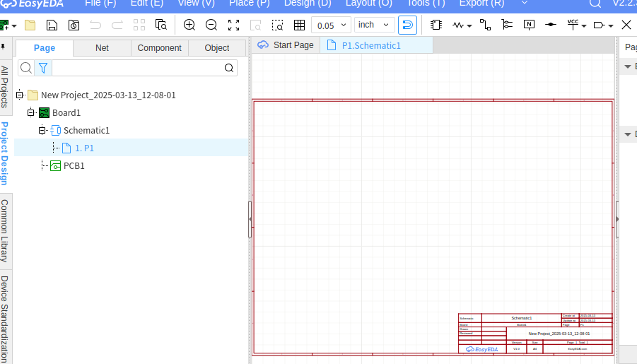637x364 pixels.
Task: Click the Undo arrow icon
Action: tap(95, 25)
